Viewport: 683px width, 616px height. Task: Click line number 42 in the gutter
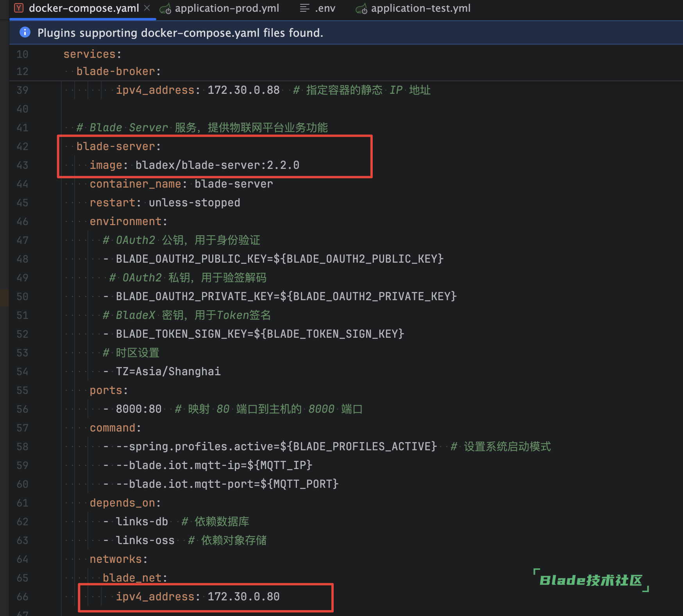tap(22, 147)
